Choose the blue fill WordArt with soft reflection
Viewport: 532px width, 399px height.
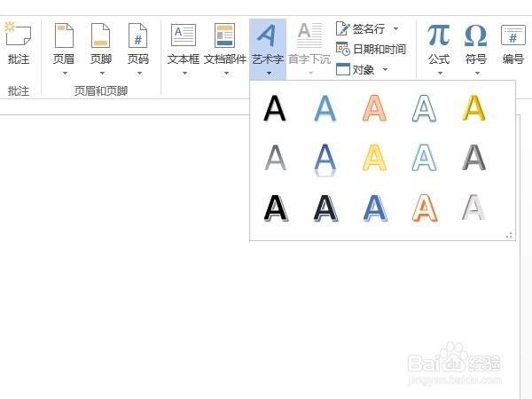(325, 108)
